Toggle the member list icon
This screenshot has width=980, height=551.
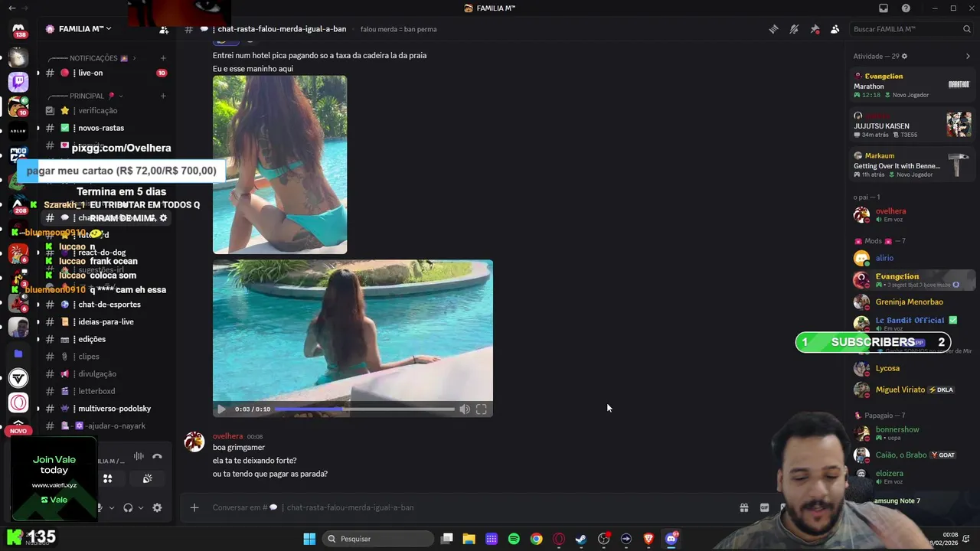tap(835, 29)
